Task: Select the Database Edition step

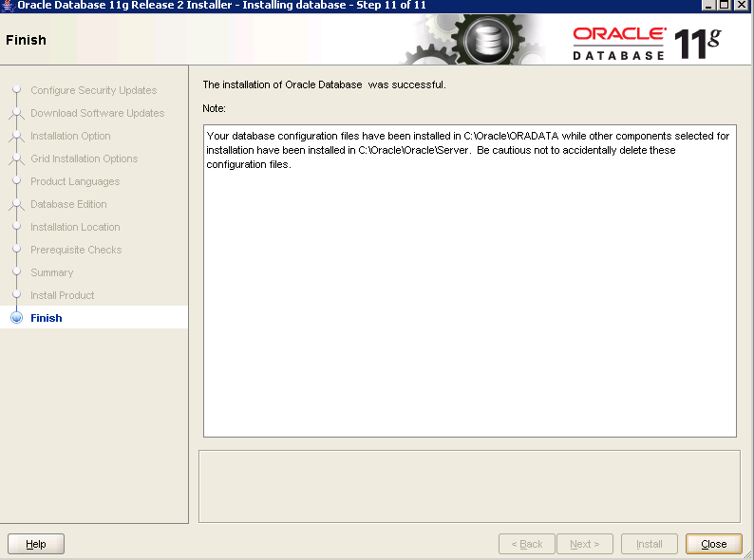Action: [x=68, y=204]
